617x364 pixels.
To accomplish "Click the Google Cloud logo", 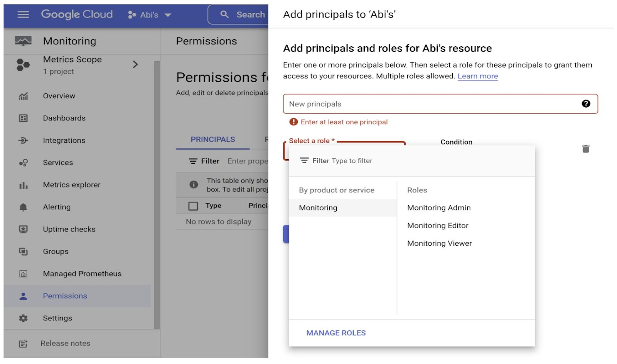I will pyautogui.click(x=77, y=15).
